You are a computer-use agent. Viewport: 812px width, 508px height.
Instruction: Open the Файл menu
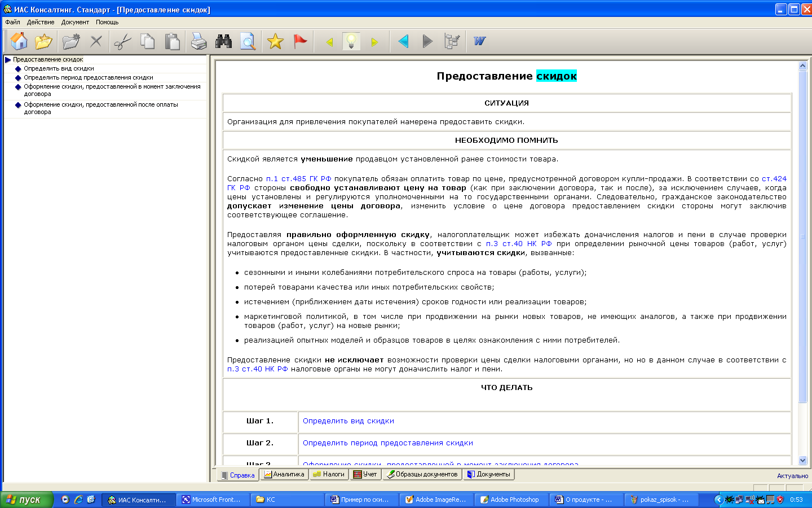[x=12, y=22]
